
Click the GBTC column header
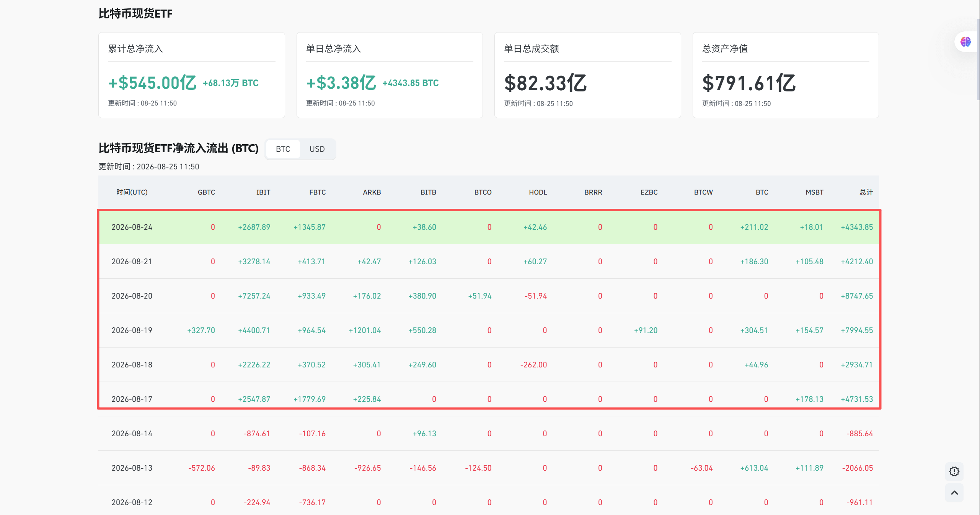[x=206, y=192]
